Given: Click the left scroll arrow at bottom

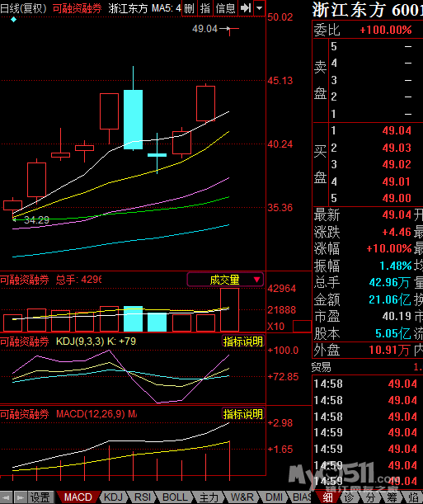Looking at the screenshot, I should coord(6,497).
